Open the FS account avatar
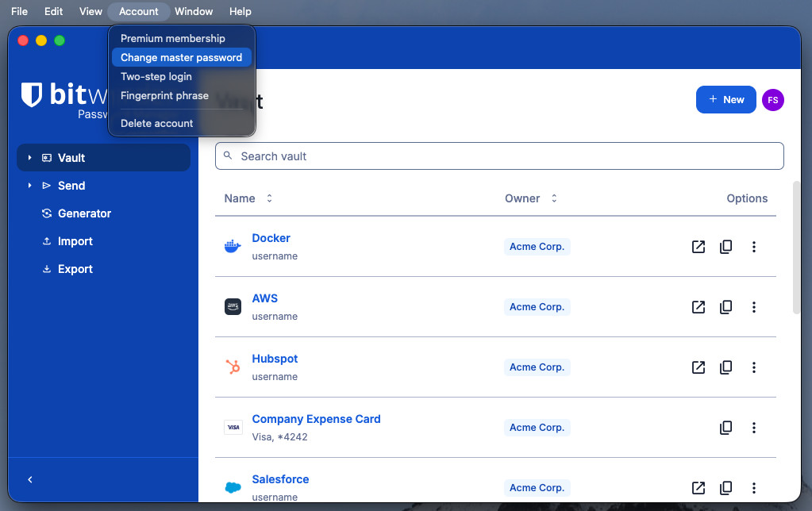Viewport: 812px width, 511px height. click(x=772, y=100)
